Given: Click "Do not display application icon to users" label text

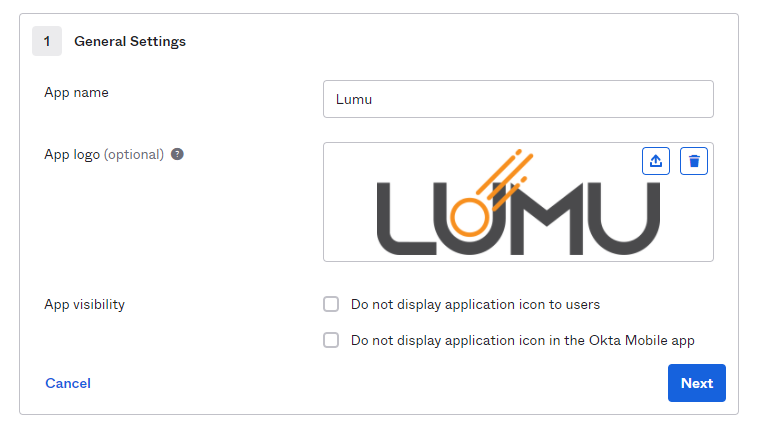Looking at the screenshot, I should click(x=475, y=304).
